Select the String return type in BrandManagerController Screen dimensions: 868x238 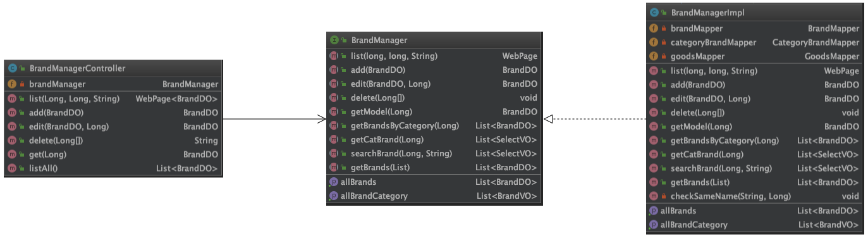(206, 141)
